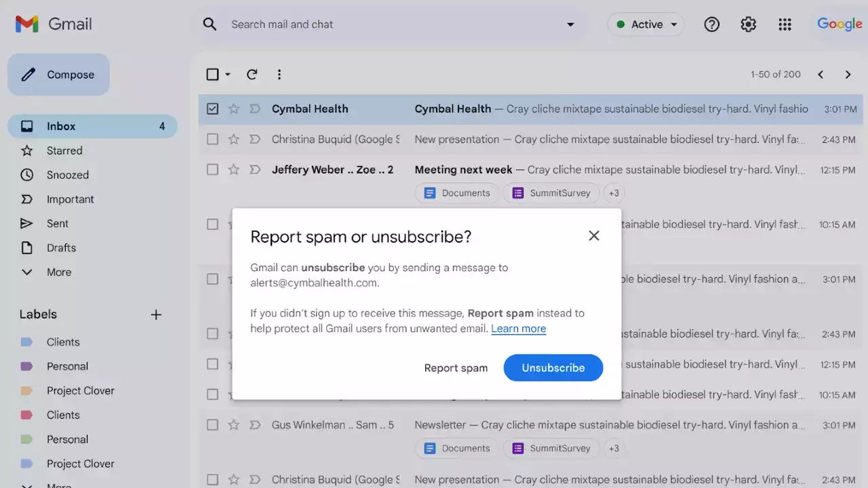Click the Gmail logo
The height and width of the screenshot is (488, 868).
54,24
